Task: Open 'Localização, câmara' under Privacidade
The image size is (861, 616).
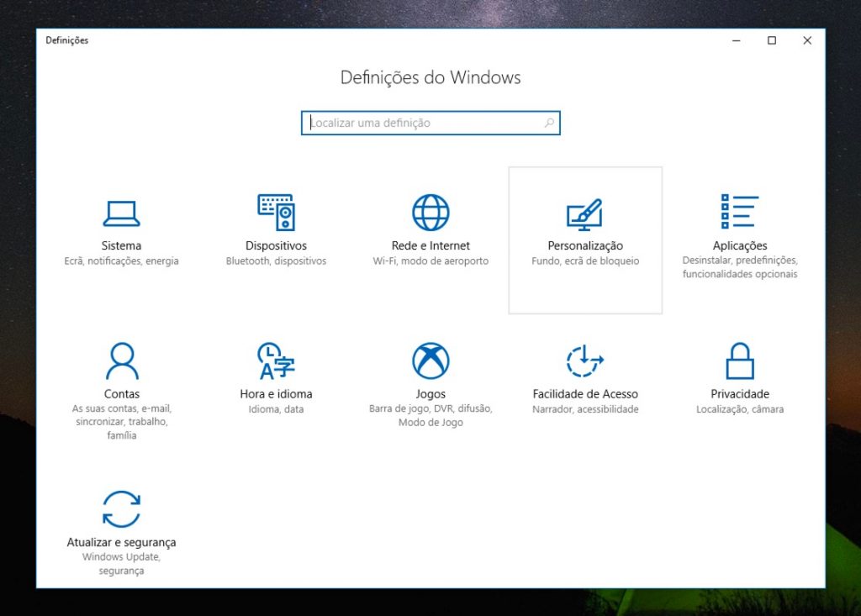Action: (740, 408)
